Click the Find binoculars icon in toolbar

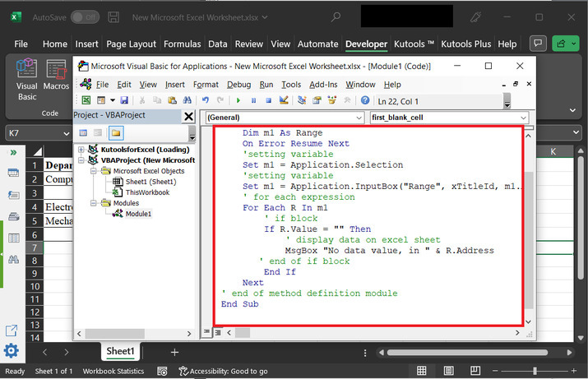point(189,100)
